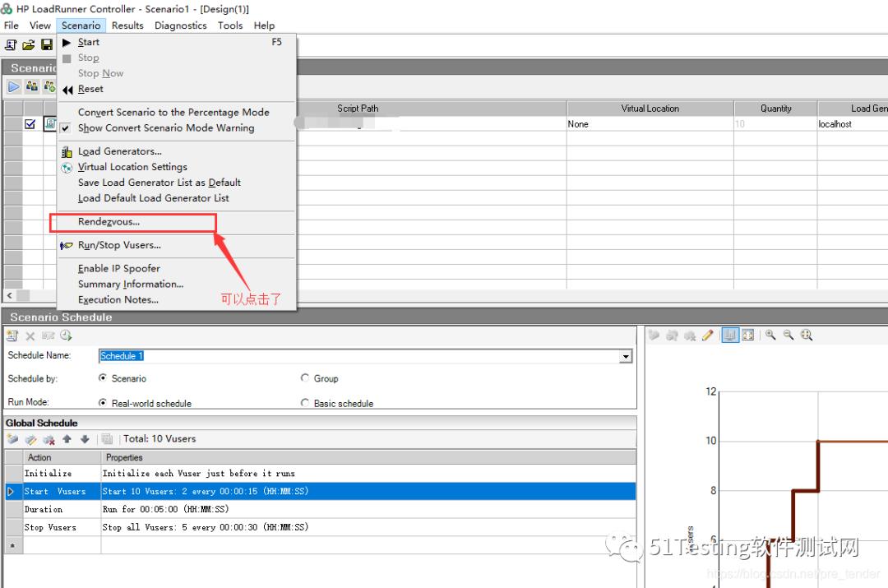Image resolution: width=888 pixels, height=588 pixels.
Task: Click the Virtual Location column header
Action: coord(650,109)
